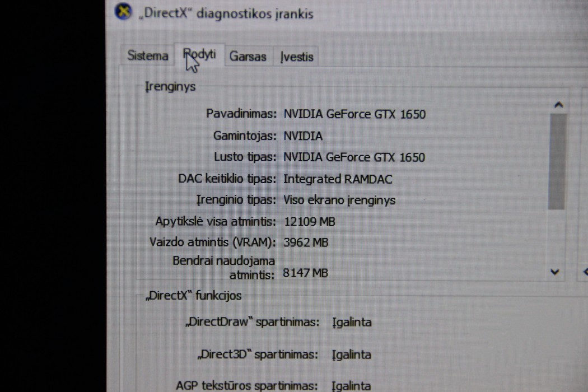The width and height of the screenshot is (588, 392).
Task: Select the Pavadinimas value NVIDIA GeForce GTX 1650
Action: point(354,114)
